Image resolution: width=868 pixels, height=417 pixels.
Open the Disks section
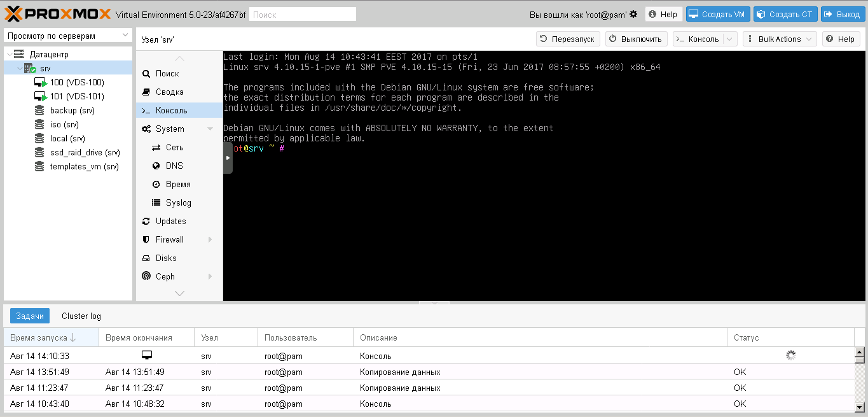pyautogui.click(x=179, y=258)
